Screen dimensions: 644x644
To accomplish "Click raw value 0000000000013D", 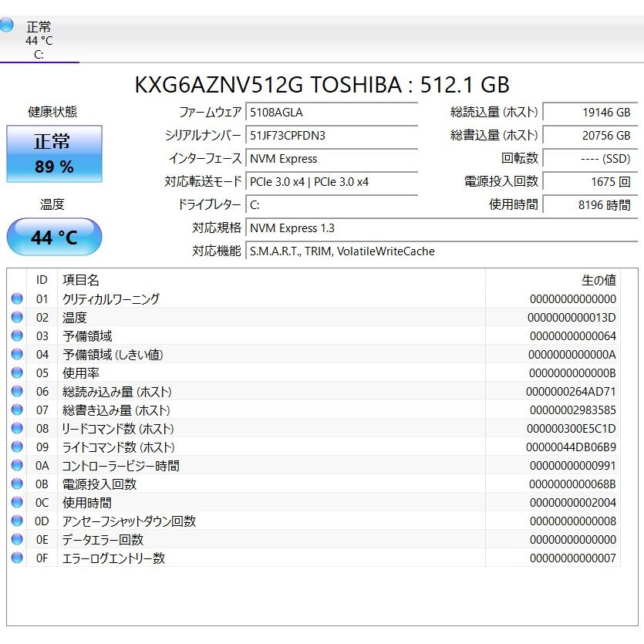I will click(x=572, y=318).
